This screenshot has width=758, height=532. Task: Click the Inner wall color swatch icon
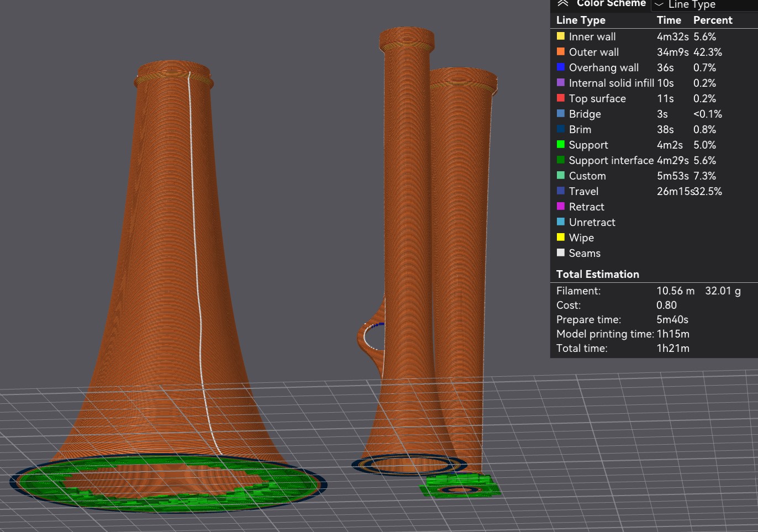tap(561, 36)
